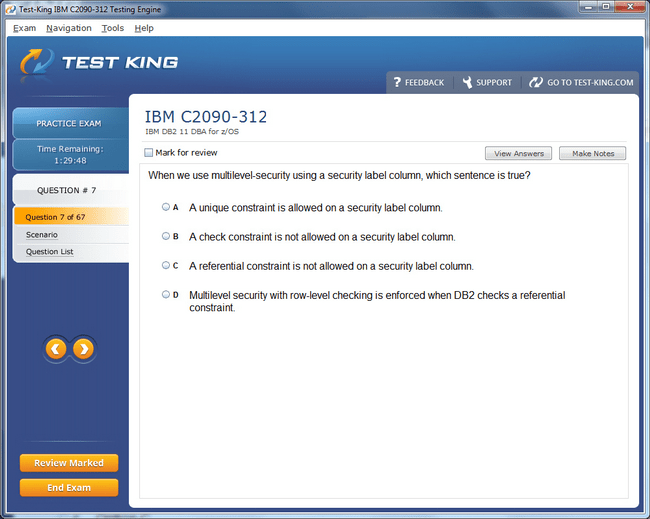Viewport: 650px width, 519px height.
Task: Click the 'IBM C2090-312' exam title
Action: pos(206,117)
